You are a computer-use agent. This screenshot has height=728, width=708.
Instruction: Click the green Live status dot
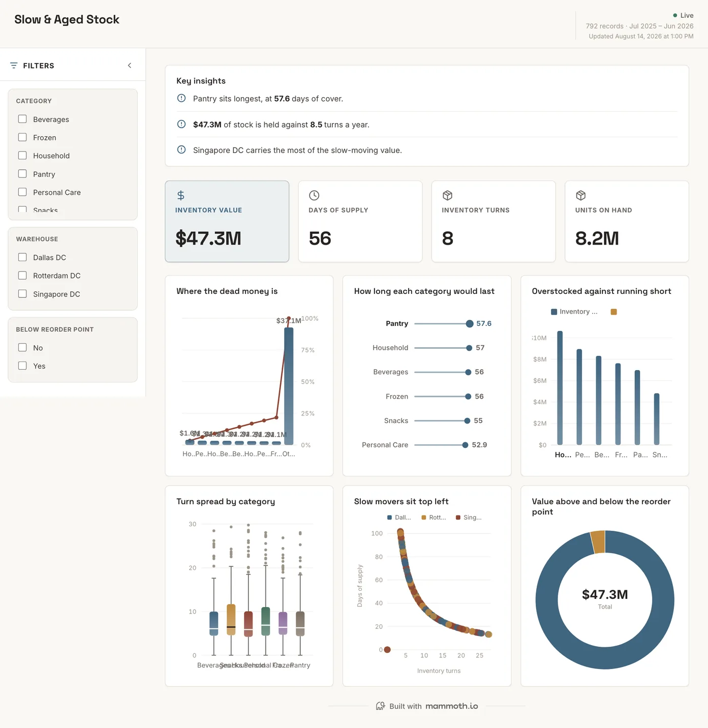675,15
